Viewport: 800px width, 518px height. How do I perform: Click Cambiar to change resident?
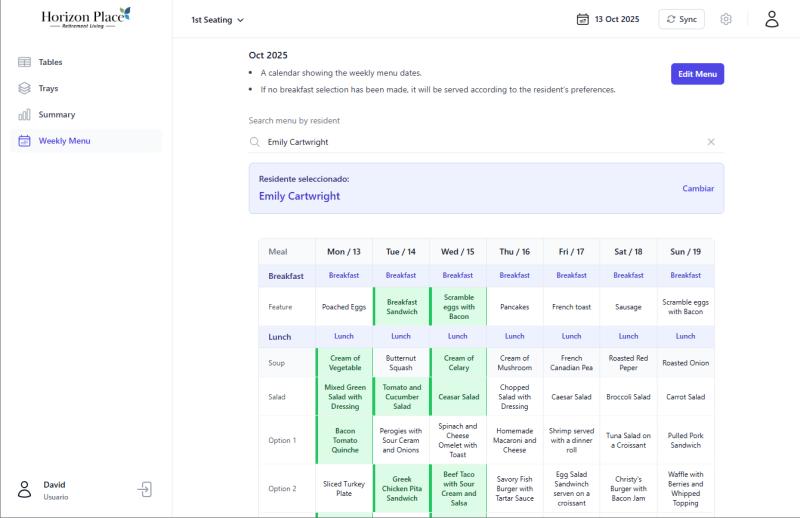click(x=698, y=188)
